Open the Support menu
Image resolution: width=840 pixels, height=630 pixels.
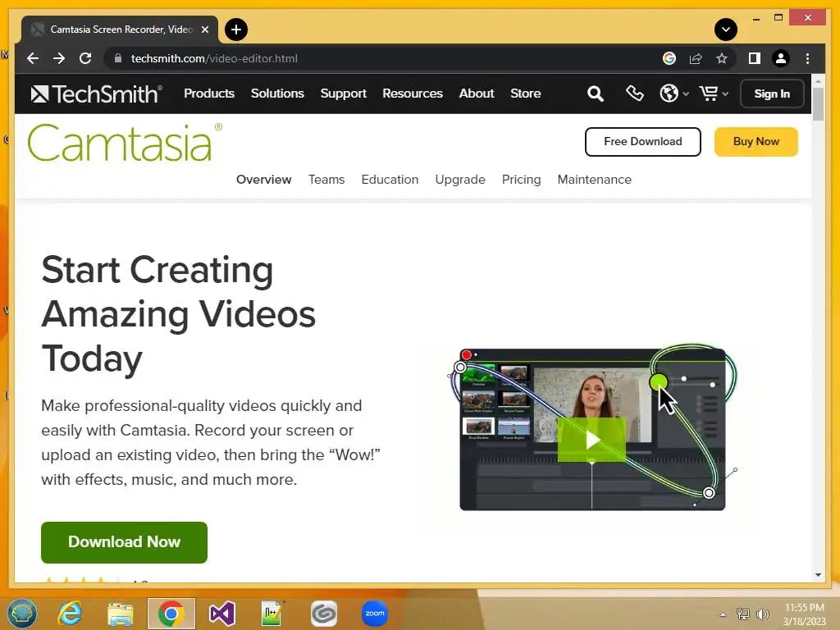(343, 94)
